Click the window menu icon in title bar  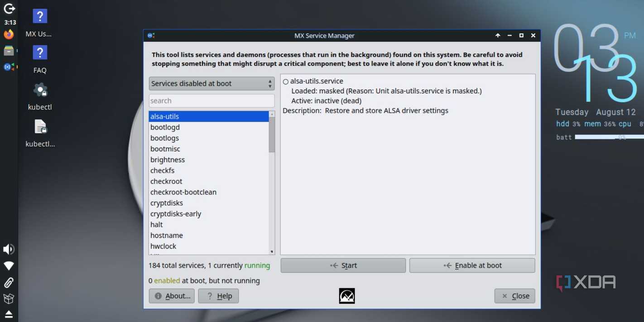(151, 35)
